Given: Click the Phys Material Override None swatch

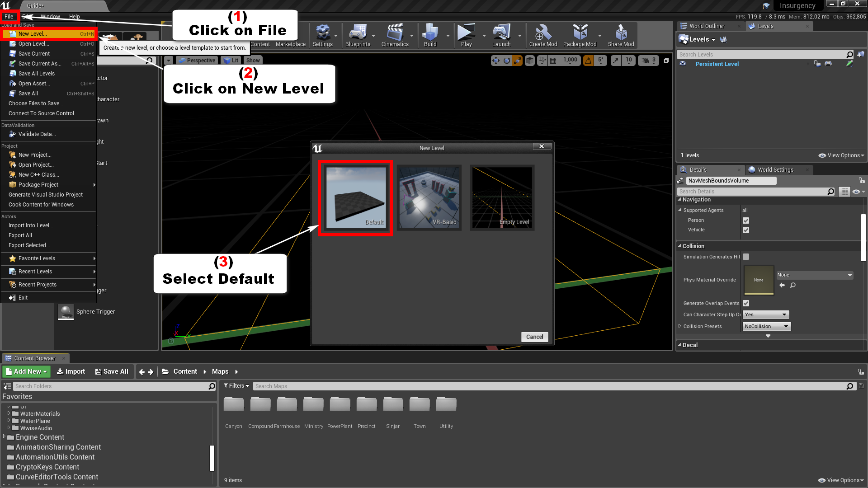Looking at the screenshot, I should click(759, 280).
